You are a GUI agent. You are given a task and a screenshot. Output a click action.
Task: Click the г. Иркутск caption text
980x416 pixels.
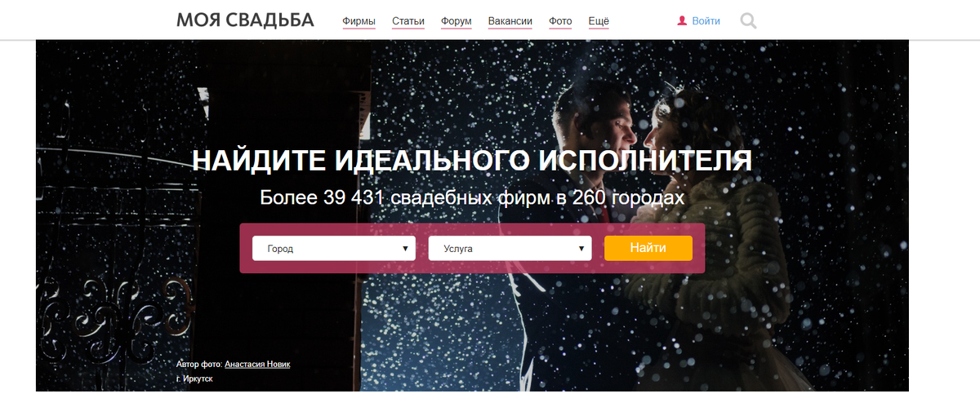(x=194, y=378)
